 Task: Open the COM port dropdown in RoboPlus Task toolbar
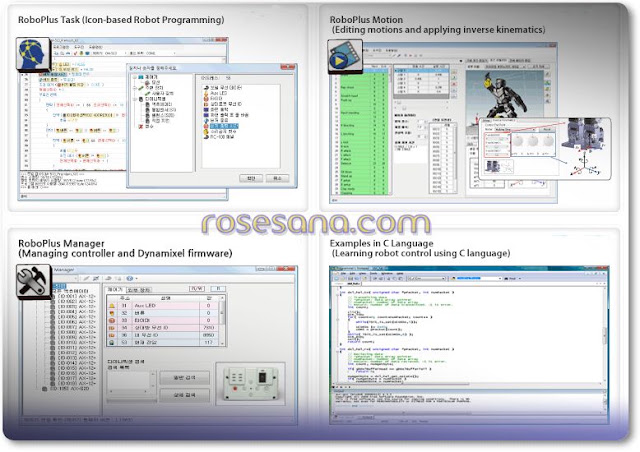174,53
